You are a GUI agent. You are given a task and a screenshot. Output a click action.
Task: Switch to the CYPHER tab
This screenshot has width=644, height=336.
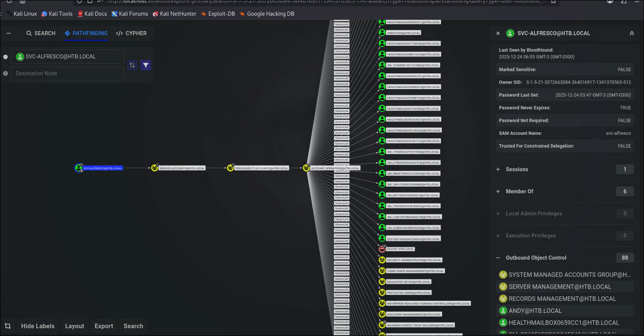[x=132, y=33]
